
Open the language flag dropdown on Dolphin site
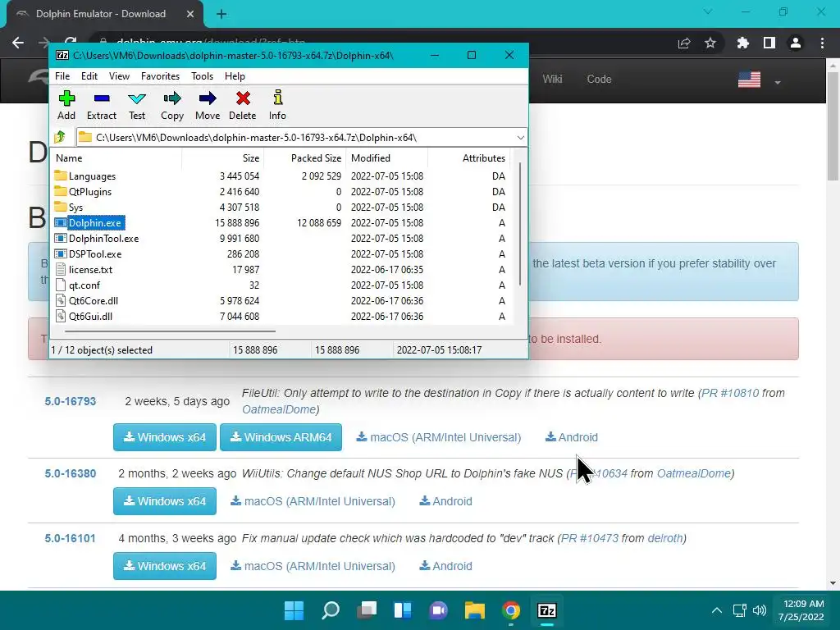[x=778, y=83]
